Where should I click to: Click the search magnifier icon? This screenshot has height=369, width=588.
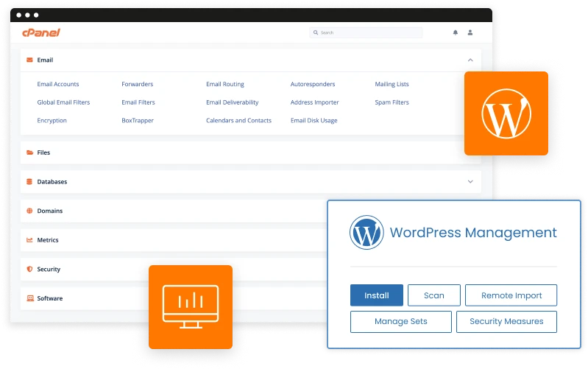point(316,32)
